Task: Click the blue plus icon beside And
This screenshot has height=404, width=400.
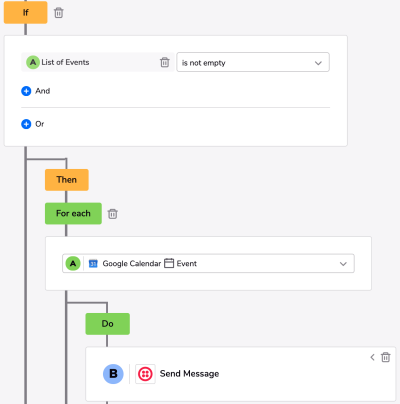Action: (26, 91)
